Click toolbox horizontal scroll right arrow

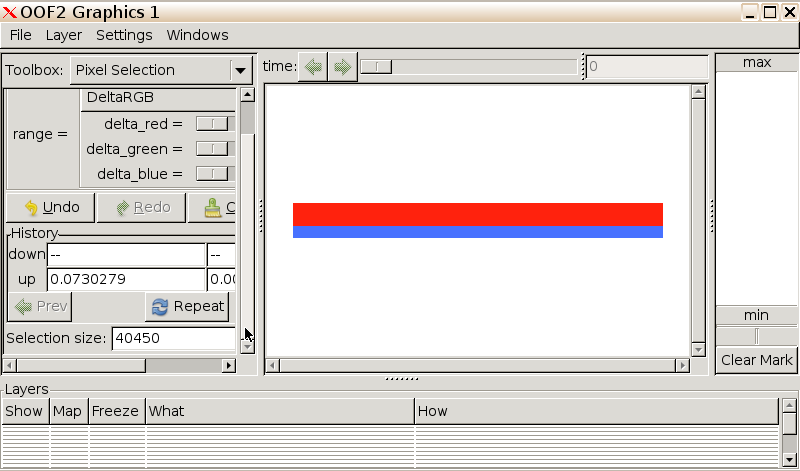(229, 365)
